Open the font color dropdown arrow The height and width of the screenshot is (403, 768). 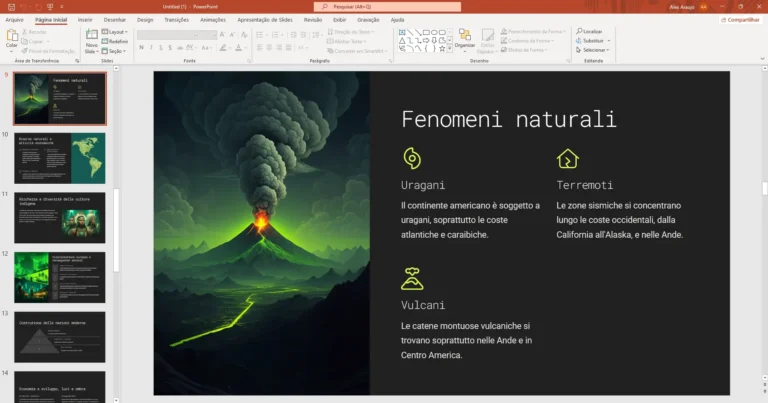pyautogui.click(x=245, y=47)
